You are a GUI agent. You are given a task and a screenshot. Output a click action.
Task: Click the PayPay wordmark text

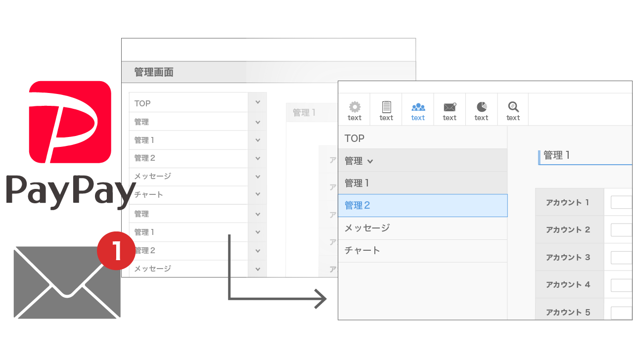tap(70, 191)
